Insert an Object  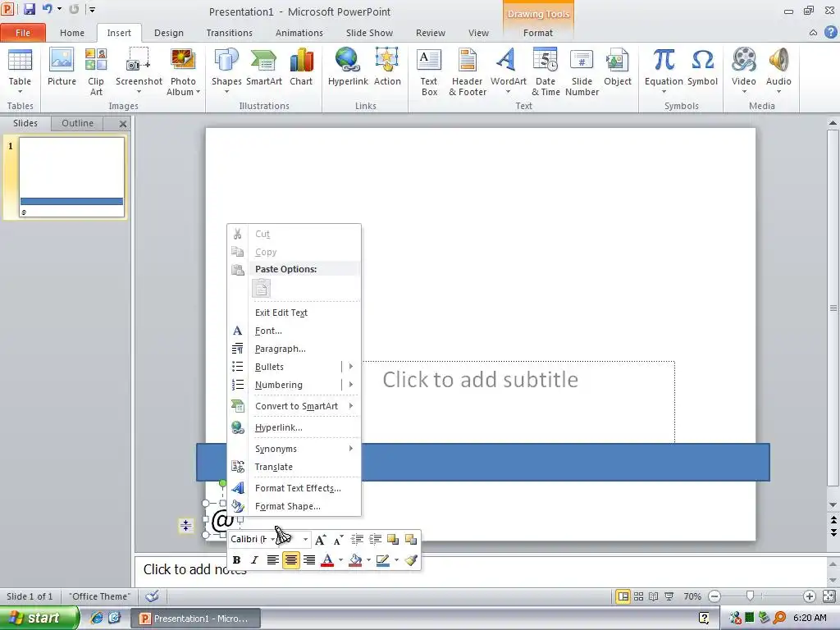617,67
